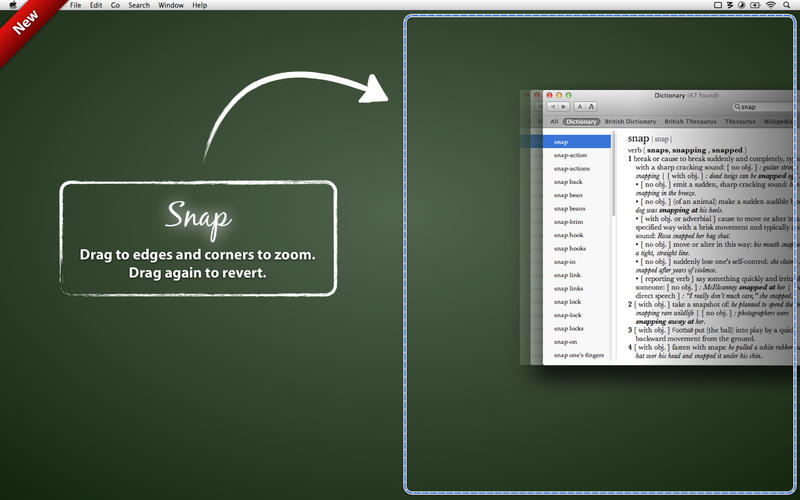This screenshot has width=800, height=500.
Task: Open the Window menu
Action: pos(170,5)
